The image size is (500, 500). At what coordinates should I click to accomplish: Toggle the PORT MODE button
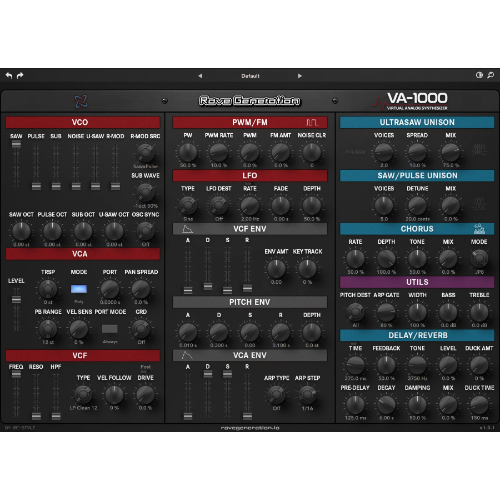coord(110,329)
